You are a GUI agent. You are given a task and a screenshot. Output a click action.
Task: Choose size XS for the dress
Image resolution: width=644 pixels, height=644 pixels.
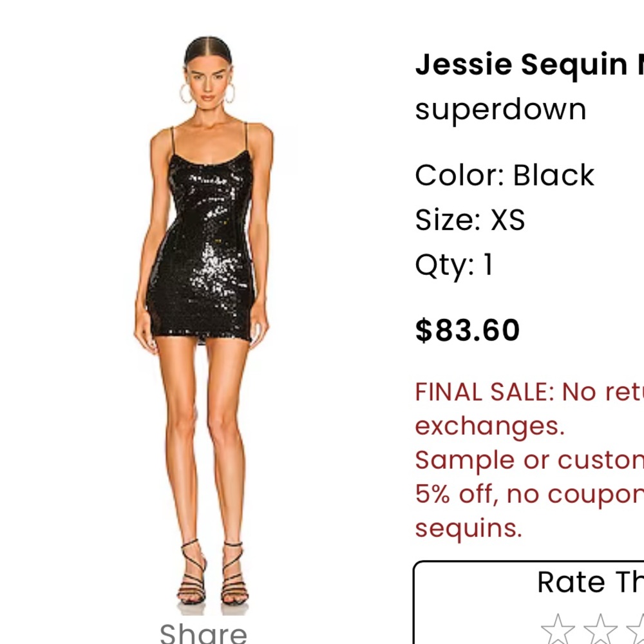pos(469,219)
